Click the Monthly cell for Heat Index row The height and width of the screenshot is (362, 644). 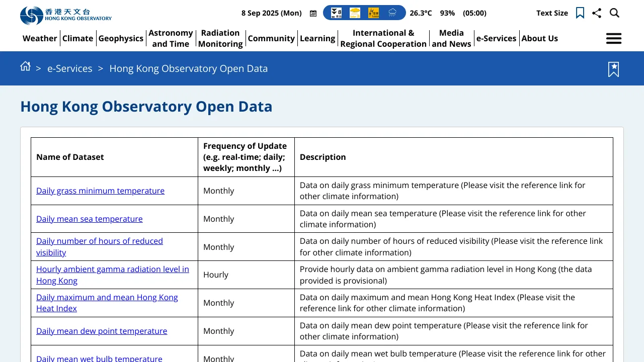pos(246,303)
